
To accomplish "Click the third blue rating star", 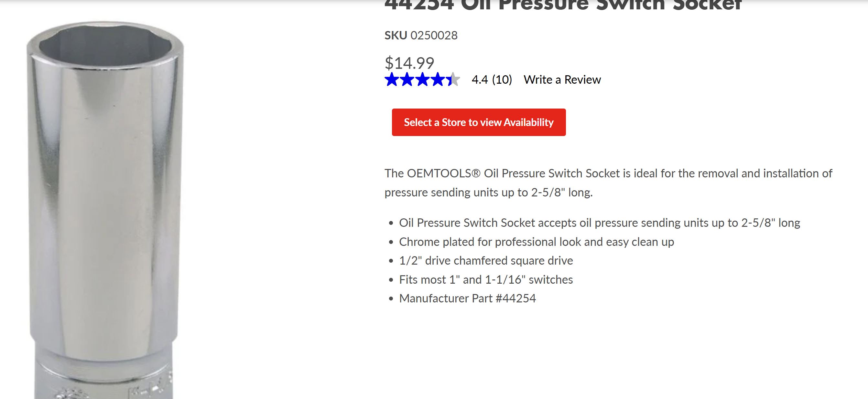I will pyautogui.click(x=422, y=79).
